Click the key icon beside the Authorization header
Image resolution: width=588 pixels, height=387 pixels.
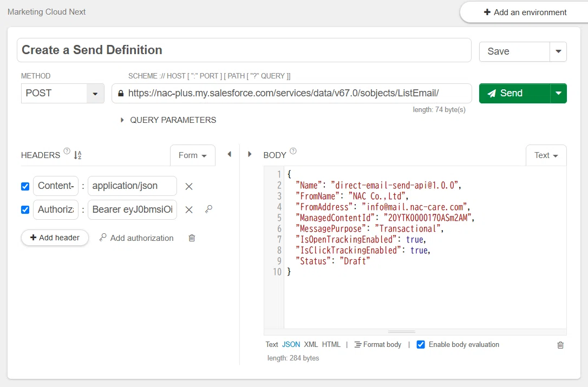click(209, 209)
